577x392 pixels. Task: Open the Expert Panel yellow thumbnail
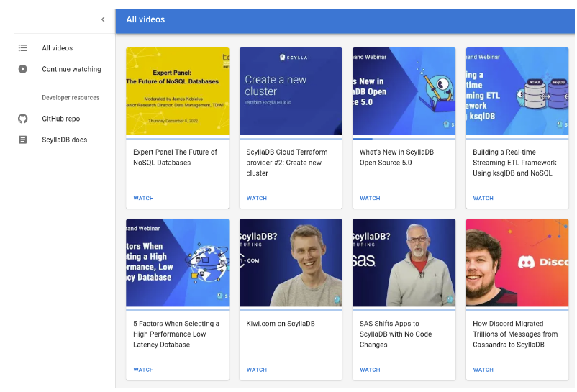click(x=177, y=91)
